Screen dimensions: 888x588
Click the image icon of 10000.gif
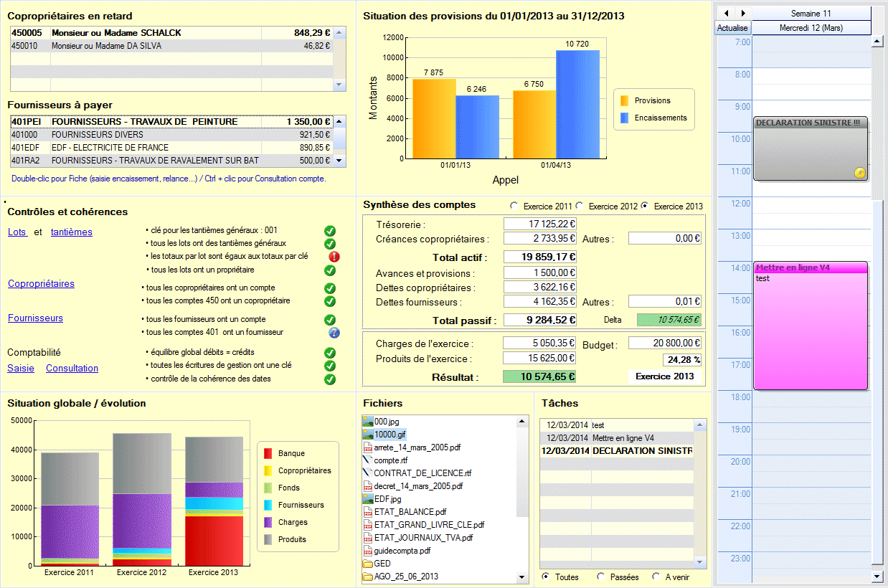coord(368,435)
